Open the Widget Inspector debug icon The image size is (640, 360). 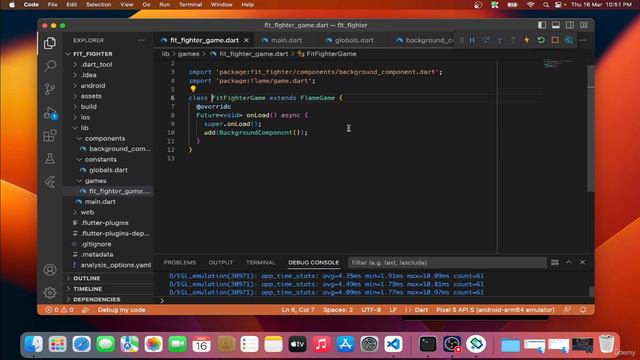pyautogui.click(x=569, y=40)
